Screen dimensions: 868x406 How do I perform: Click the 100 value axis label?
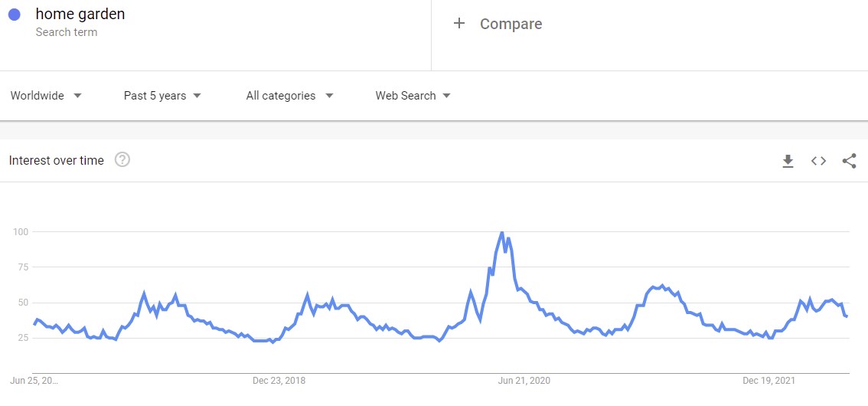(x=20, y=231)
